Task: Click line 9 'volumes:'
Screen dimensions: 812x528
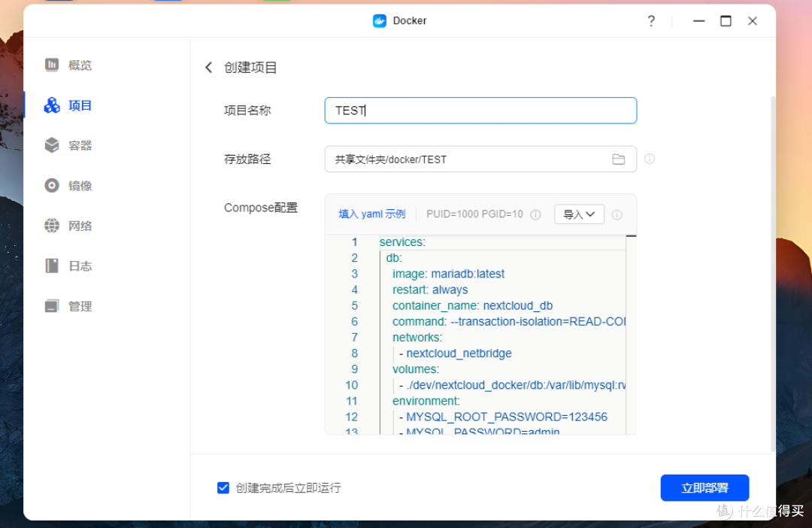Action: pos(415,369)
